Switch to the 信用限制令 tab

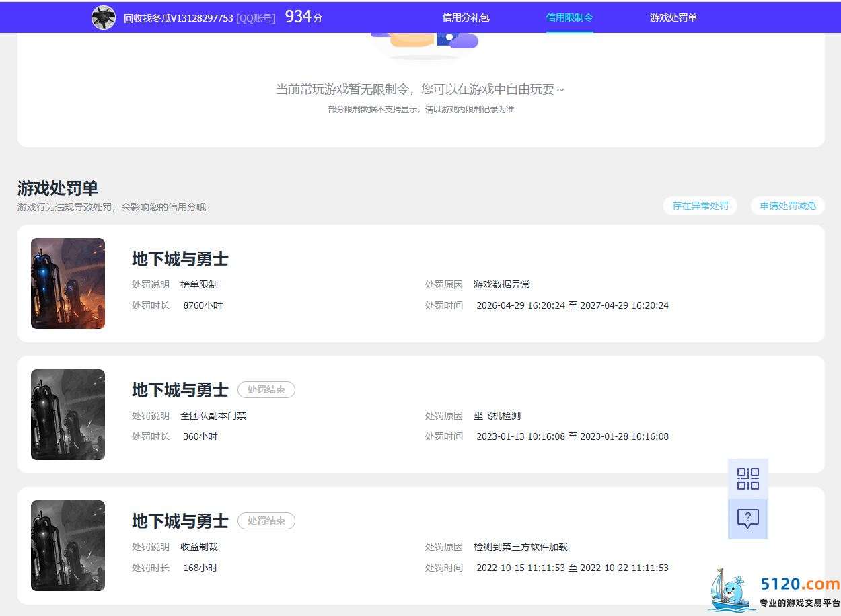click(570, 17)
